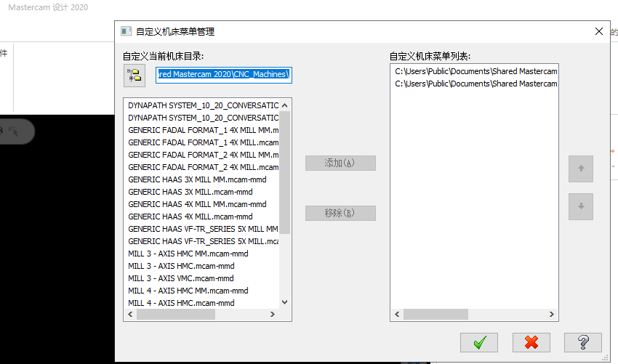Select GENERIC HAAS VF-TR_SERIES 5X MILL MM

pos(203,229)
